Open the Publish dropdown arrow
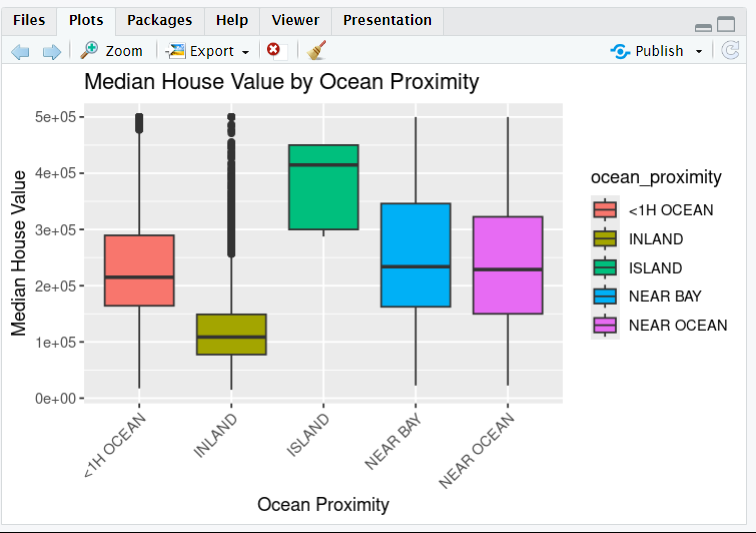This screenshot has height=533, width=756. click(699, 52)
